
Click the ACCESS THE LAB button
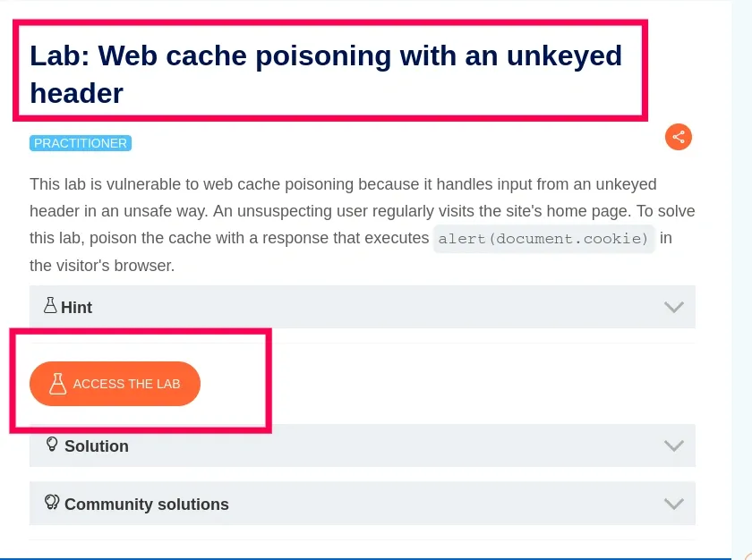(x=115, y=383)
